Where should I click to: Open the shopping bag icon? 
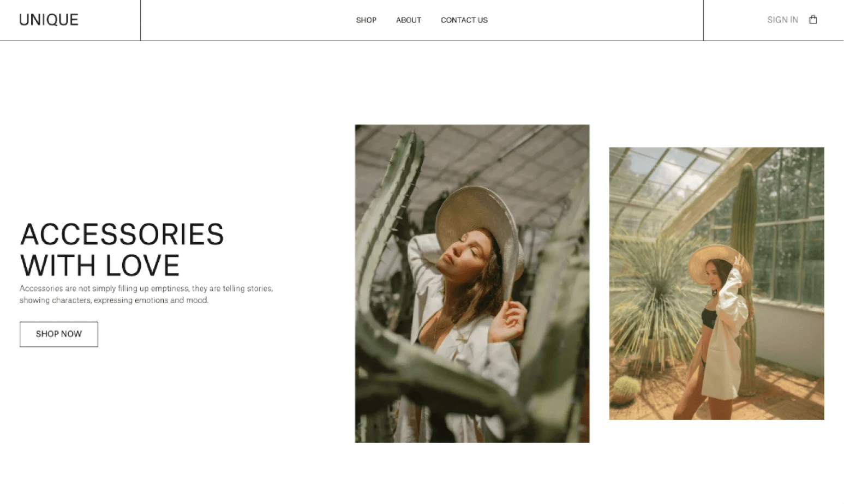813,20
